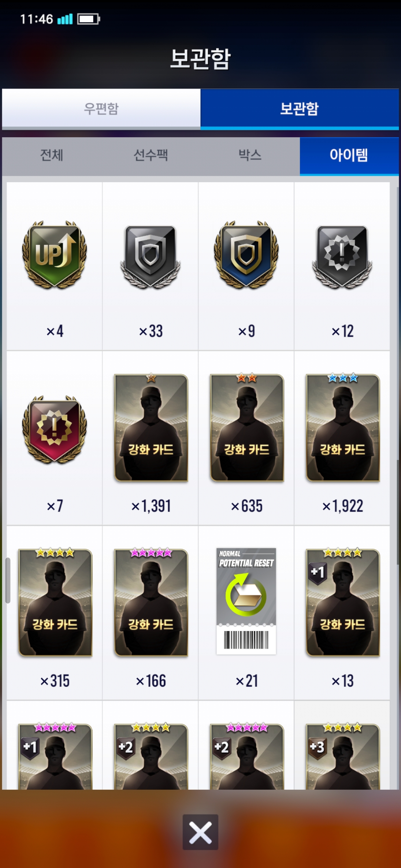Close the storage screen with X button
The height and width of the screenshot is (868, 401).
click(x=200, y=832)
